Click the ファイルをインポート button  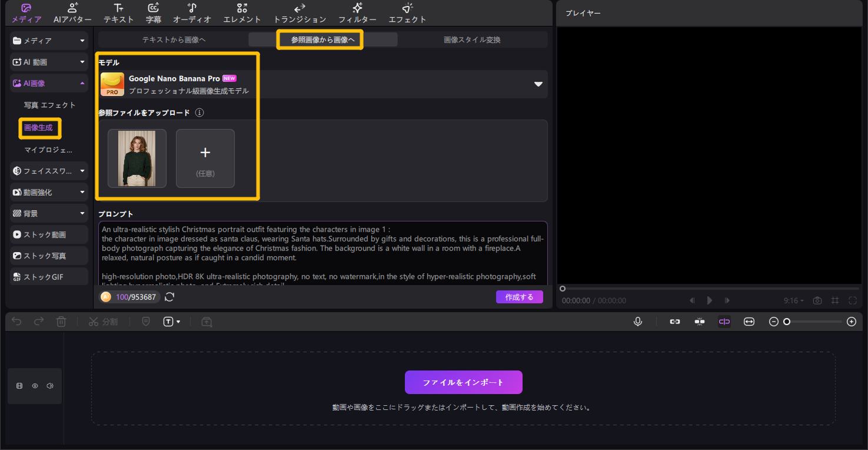(x=463, y=382)
